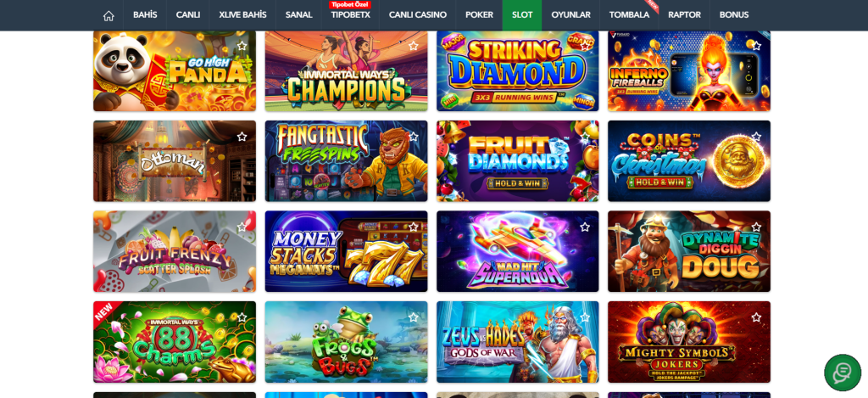Star the Coins of Christmas game

[x=756, y=137]
